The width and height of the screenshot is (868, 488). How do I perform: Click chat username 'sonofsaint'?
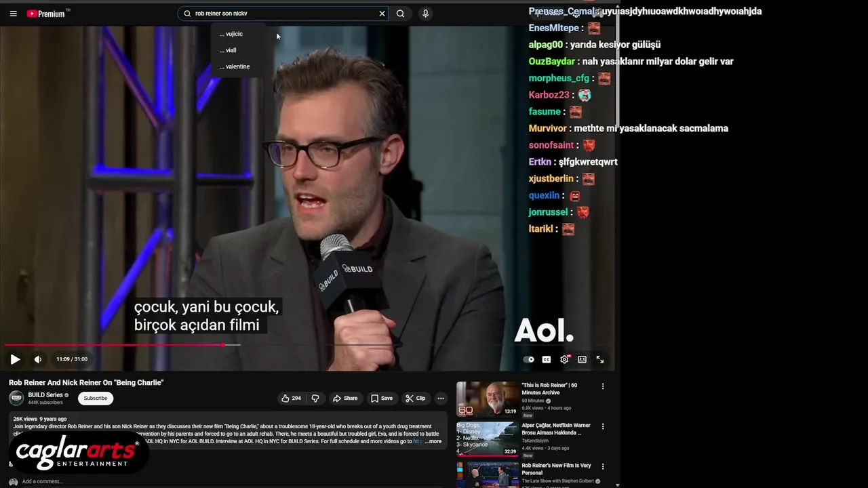(551, 145)
